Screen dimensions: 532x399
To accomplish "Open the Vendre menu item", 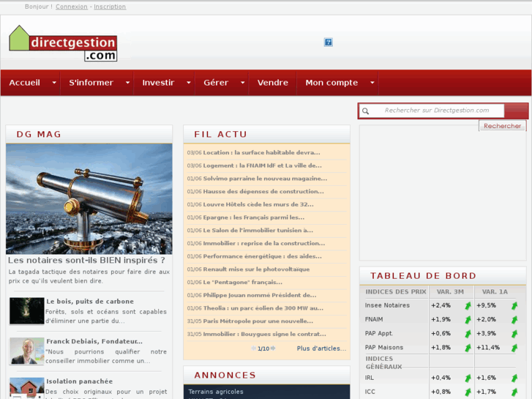I will click(x=273, y=83).
